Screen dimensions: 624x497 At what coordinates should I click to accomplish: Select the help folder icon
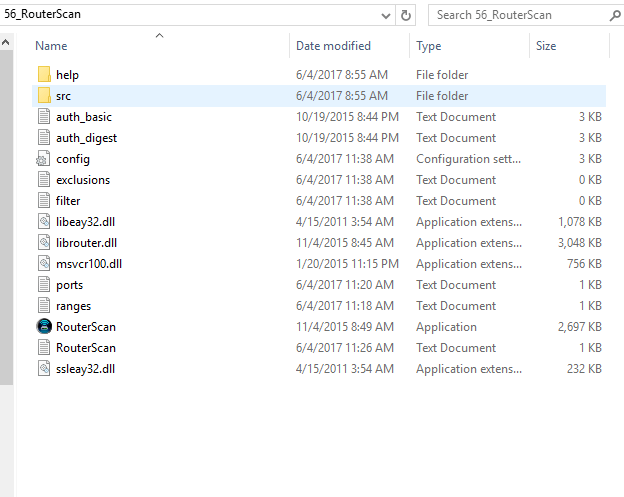43,75
